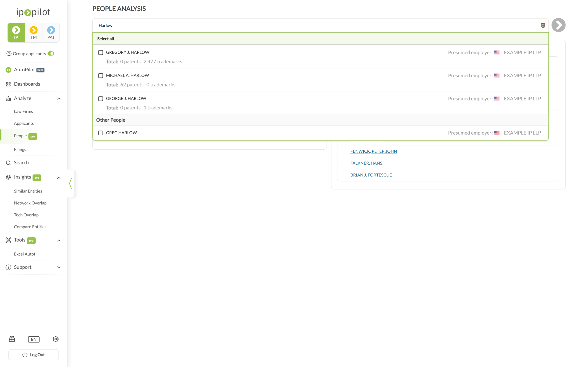The width and height of the screenshot is (588, 367).
Task: Open the gift box icon
Action: tap(12, 339)
